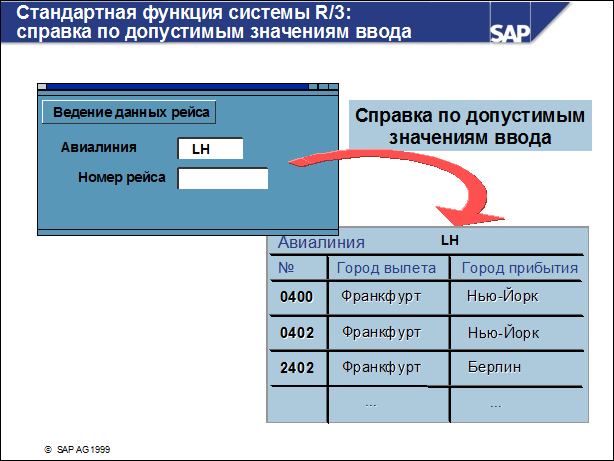Click the LH value in help table header
This screenshot has height=461, width=614.
(x=450, y=240)
